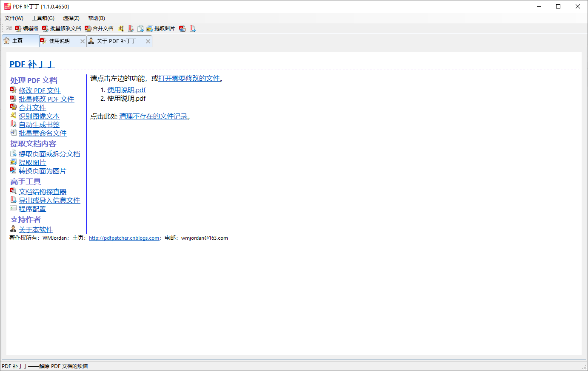Open the 工具箱(G) menu

(x=43, y=18)
